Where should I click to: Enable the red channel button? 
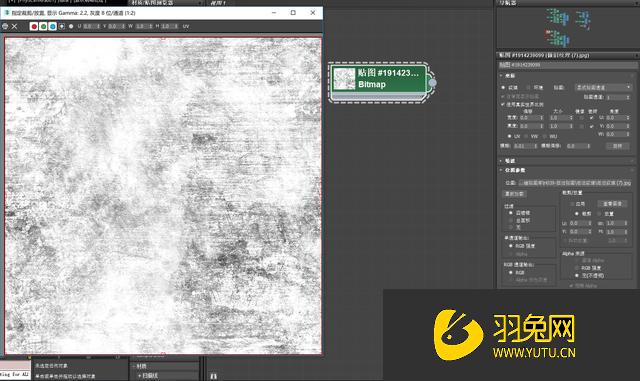[x=34, y=27]
